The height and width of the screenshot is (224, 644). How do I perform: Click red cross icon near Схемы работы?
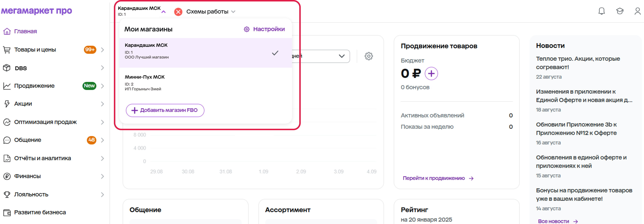click(x=178, y=12)
